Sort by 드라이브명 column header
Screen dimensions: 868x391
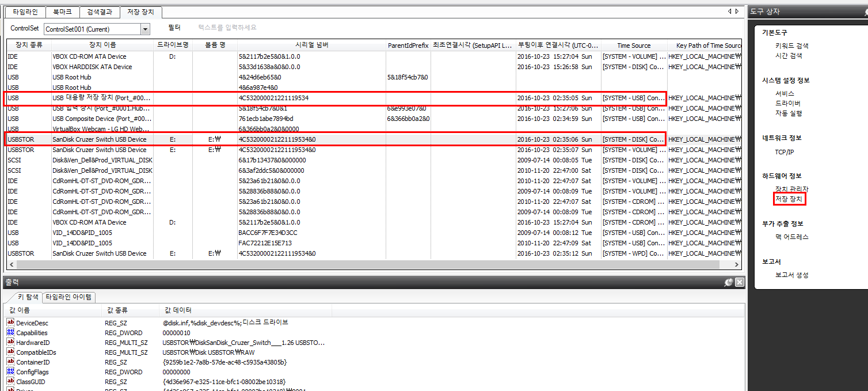pos(173,45)
